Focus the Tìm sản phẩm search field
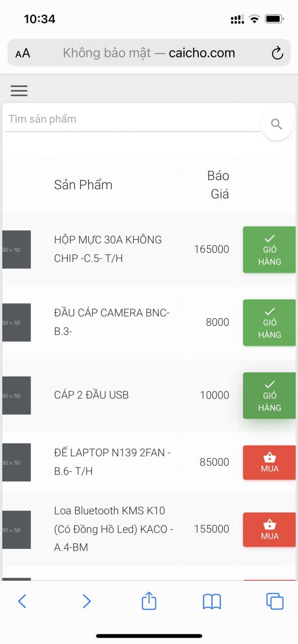 pyautogui.click(x=132, y=119)
